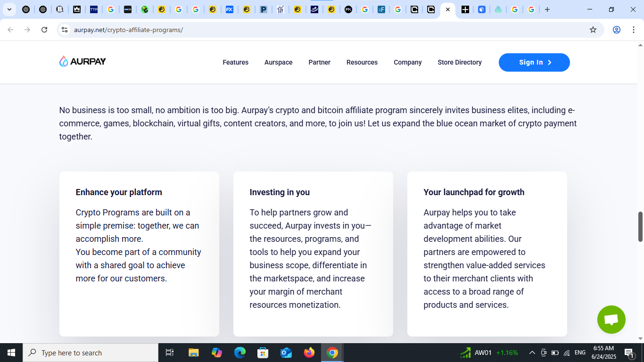
Task: Show hidden system tray icons
Action: pyautogui.click(x=532, y=353)
